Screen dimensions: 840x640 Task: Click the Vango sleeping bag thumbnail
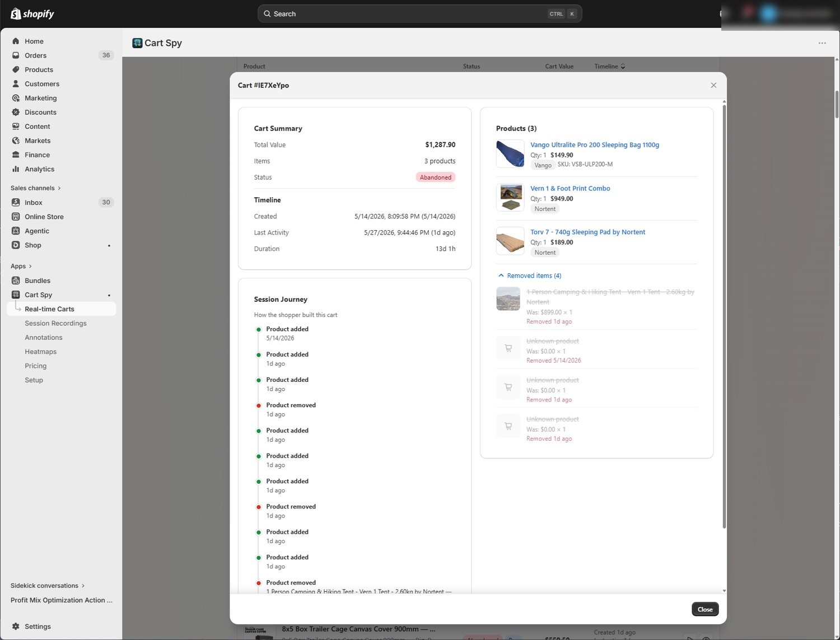pyautogui.click(x=510, y=154)
